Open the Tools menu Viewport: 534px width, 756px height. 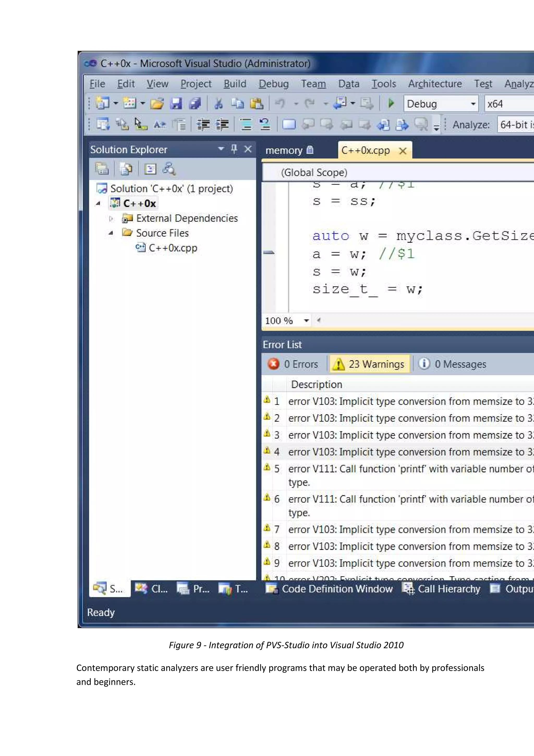coord(384,84)
